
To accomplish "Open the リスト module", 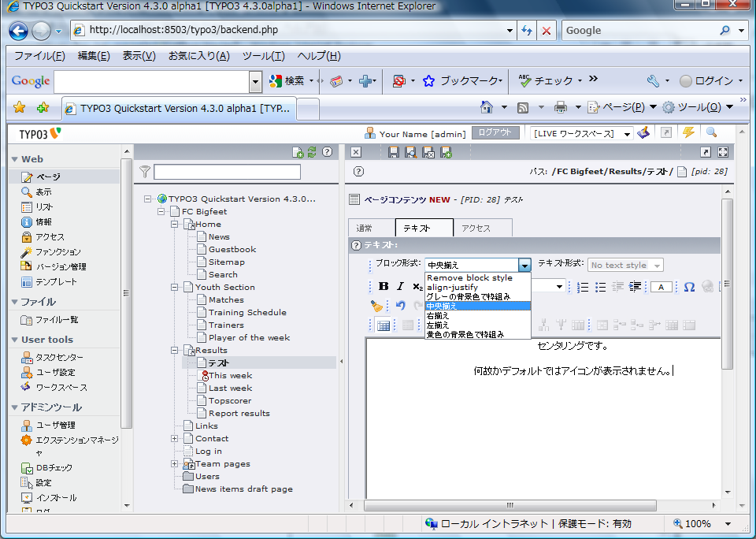I will click(x=44, y=207).
